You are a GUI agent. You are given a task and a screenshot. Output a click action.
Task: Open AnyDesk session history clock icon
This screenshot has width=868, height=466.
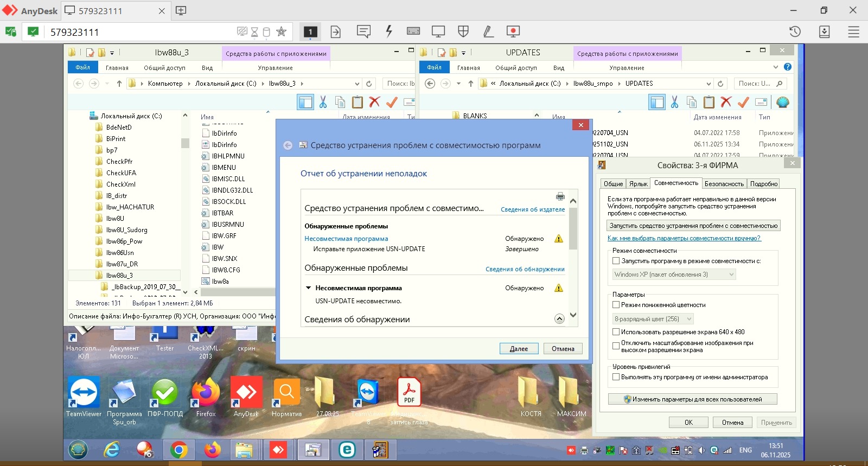[795, 32]
